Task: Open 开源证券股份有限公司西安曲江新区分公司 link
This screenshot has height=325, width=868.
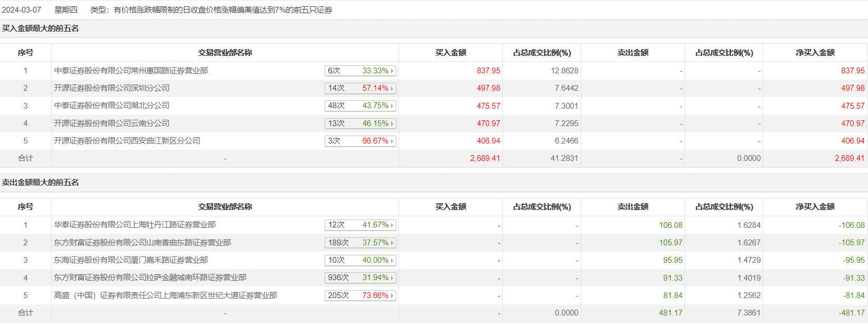Action: (127, 141)
